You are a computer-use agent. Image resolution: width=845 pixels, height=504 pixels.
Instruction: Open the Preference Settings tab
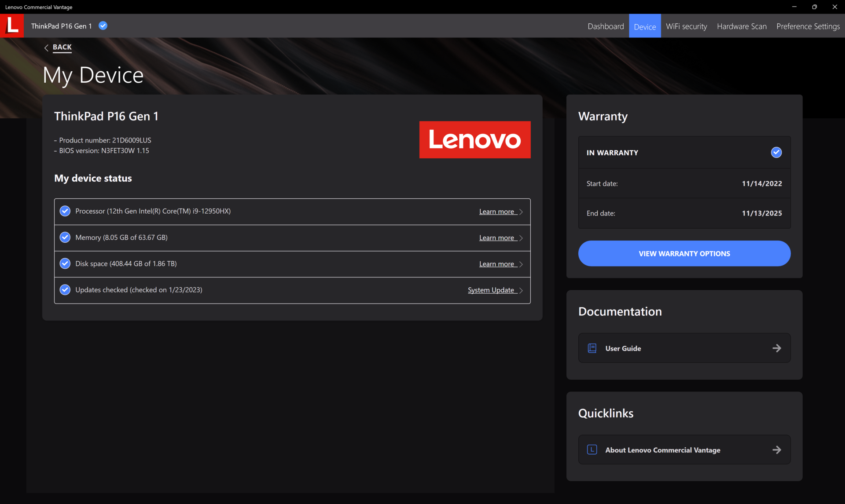(808, 26)
